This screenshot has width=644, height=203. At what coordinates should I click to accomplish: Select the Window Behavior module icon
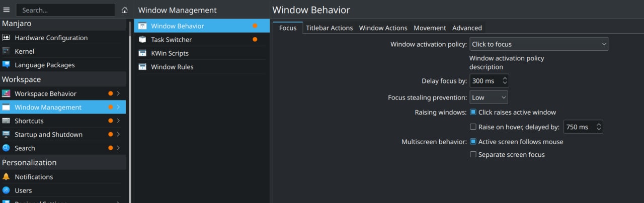(x=142, y=26)
